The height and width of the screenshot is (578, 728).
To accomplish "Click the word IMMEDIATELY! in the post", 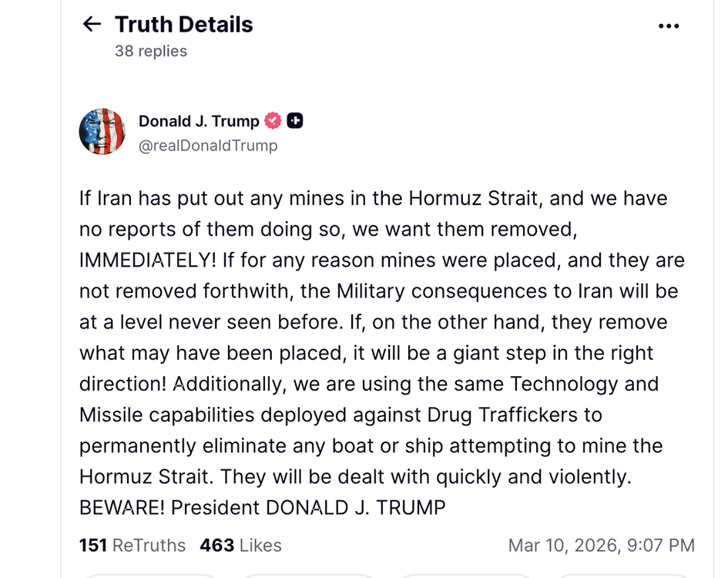I will pyautogui.click(x=148, y=260).
